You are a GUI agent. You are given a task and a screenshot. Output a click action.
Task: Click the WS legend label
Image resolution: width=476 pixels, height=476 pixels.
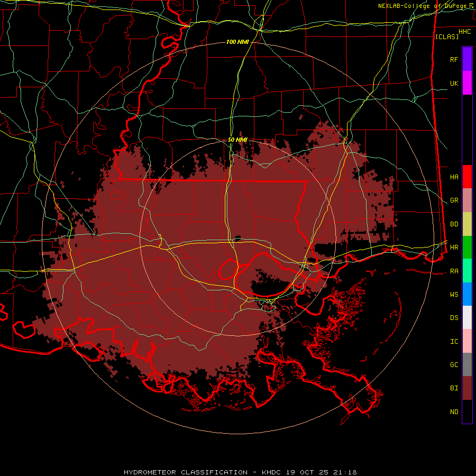pyautogui.click(x=454, y=295)
